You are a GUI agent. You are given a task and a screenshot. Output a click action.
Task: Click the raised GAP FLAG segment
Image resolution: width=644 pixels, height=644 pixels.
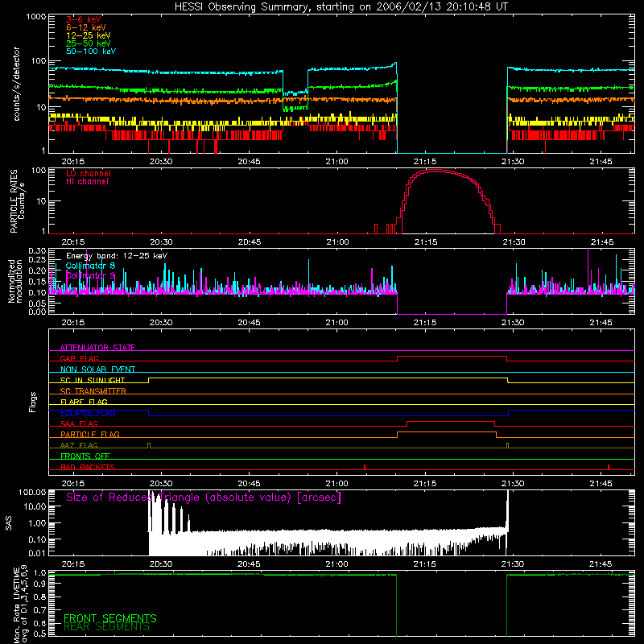pos(452,357)
